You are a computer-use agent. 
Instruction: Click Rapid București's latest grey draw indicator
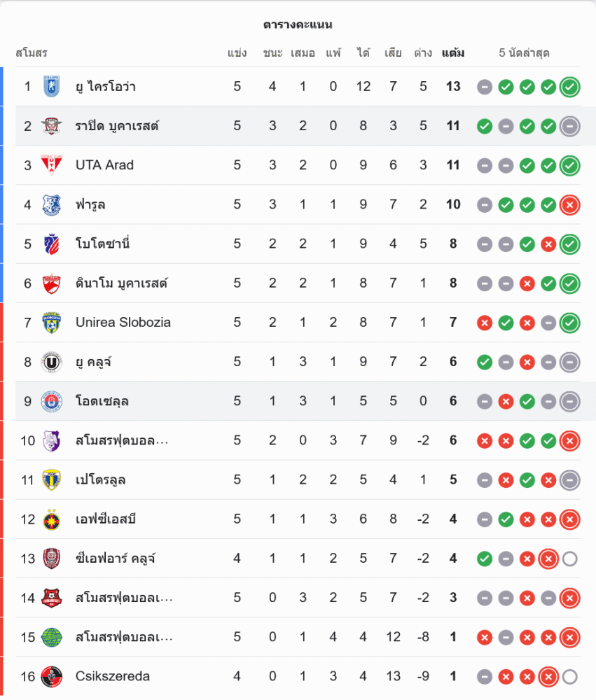(x=570, y=126)
